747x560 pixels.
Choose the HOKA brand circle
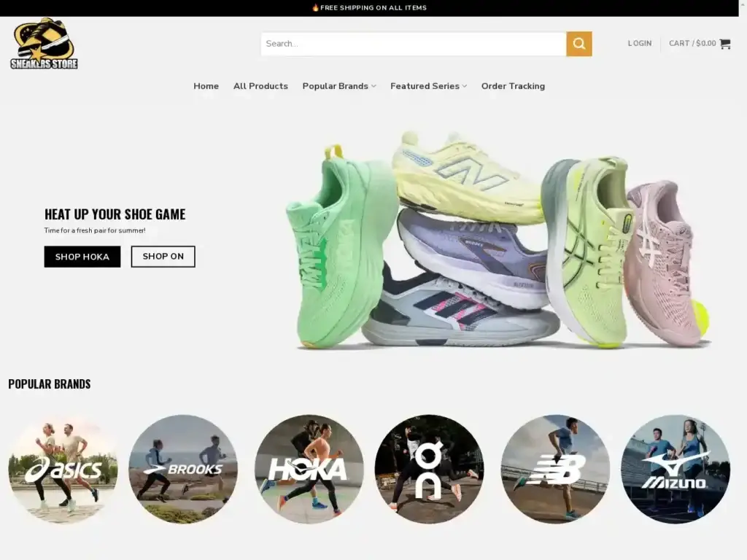pyautogui.click(x=309, y=469)
